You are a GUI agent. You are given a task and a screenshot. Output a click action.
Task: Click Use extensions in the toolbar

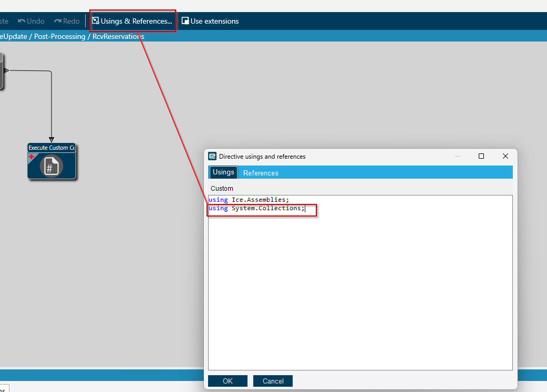click(210, 21)
